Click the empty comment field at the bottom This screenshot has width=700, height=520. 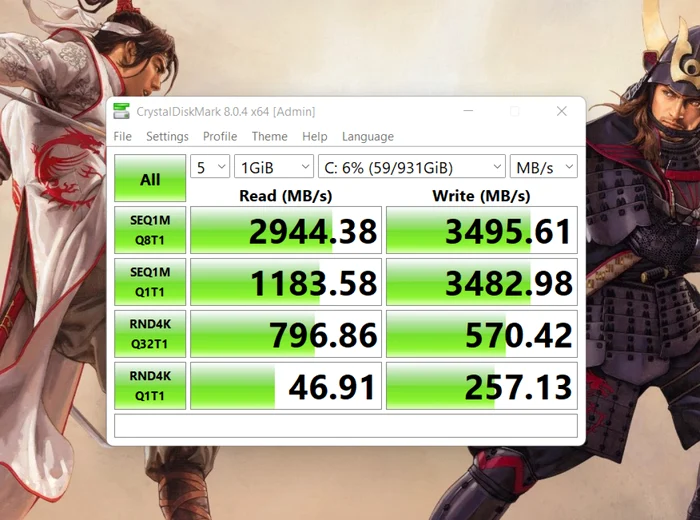point(346,426)
